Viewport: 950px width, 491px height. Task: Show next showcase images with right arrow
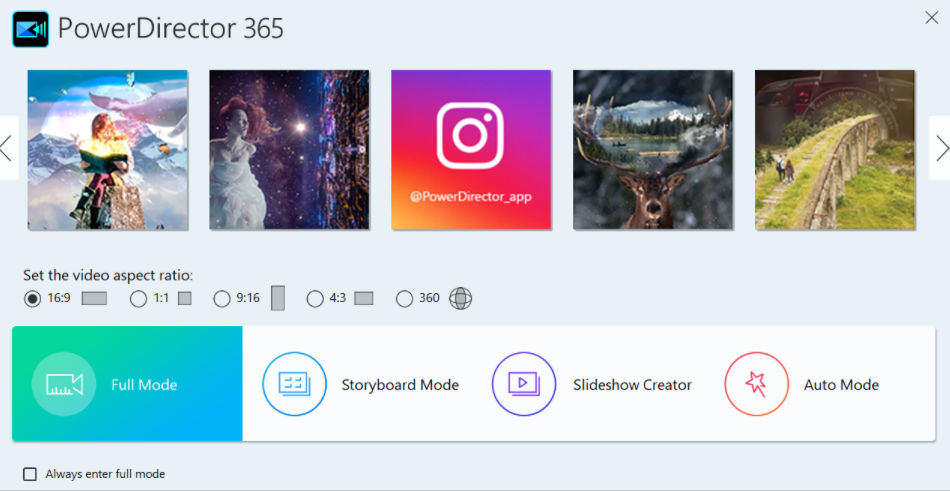click(x=941, y=148)
